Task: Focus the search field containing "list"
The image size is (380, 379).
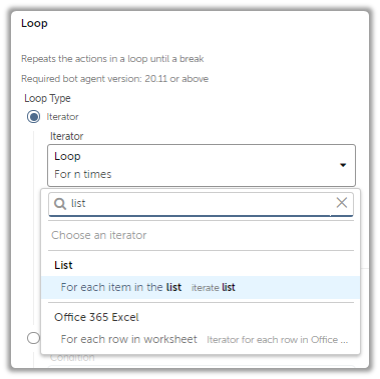Action: click(x=201, y=204)
